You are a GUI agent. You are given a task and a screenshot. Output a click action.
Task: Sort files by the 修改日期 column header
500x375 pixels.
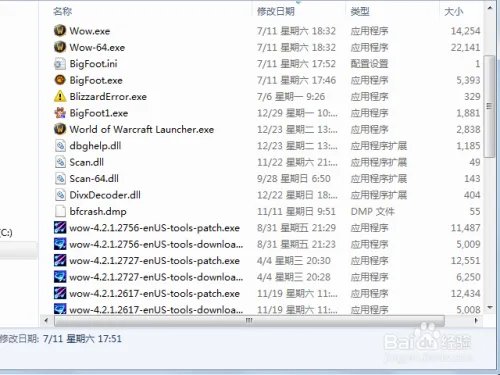(276, 11)
